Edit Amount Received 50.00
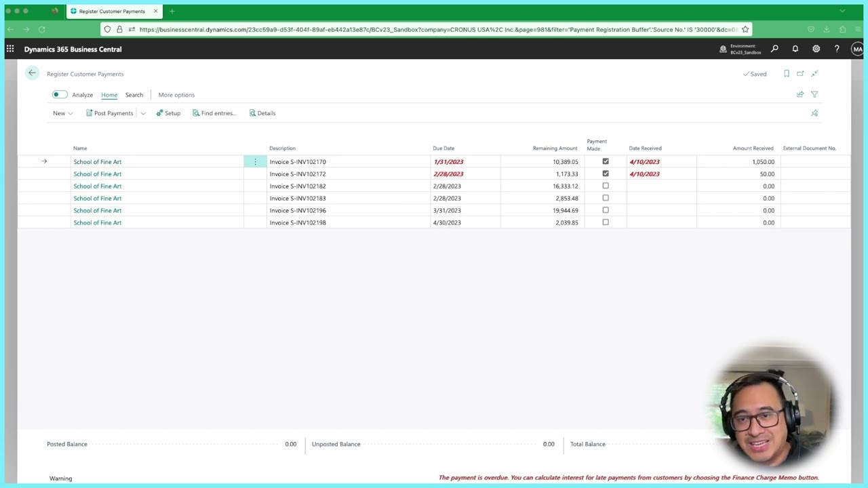The width and height of the screenshot is (868, 488). (x=738, y=174)
